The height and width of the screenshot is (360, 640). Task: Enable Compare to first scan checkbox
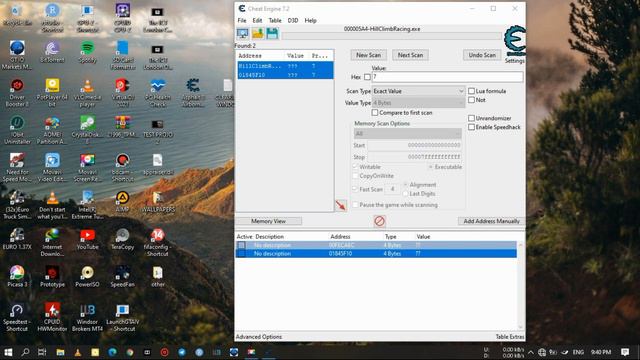(375, 112)
